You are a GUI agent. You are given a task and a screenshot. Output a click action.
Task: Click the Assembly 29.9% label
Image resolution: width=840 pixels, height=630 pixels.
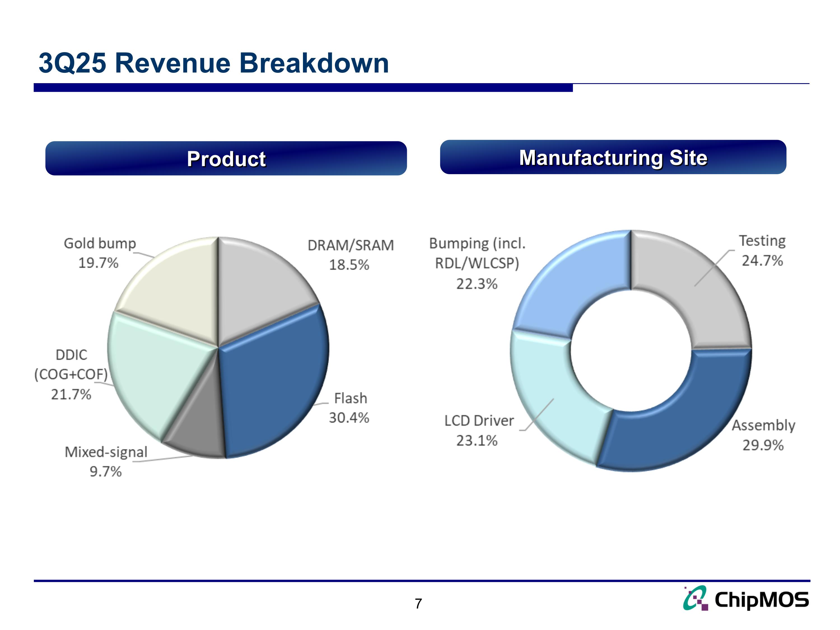click(763, 435)
